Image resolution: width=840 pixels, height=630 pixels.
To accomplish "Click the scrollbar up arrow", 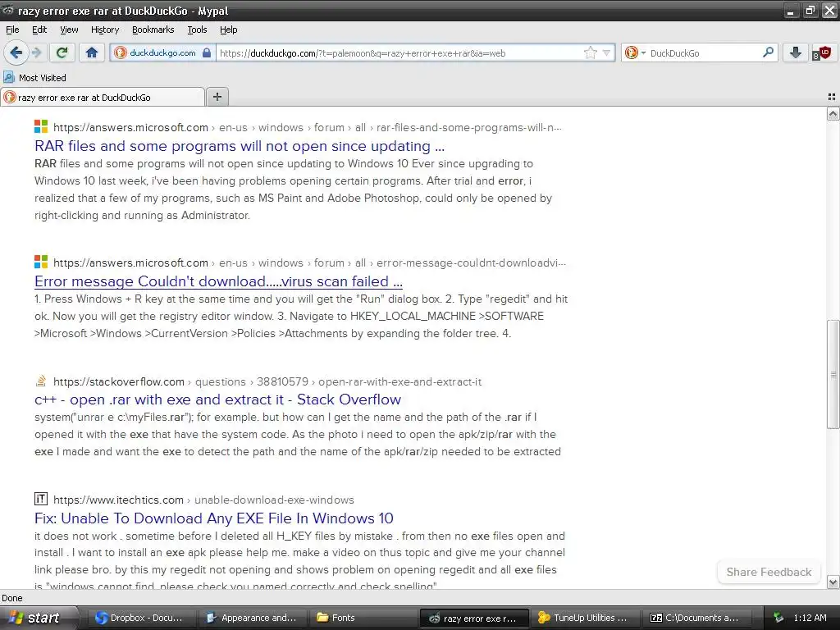I will click(x=833, y=113).
